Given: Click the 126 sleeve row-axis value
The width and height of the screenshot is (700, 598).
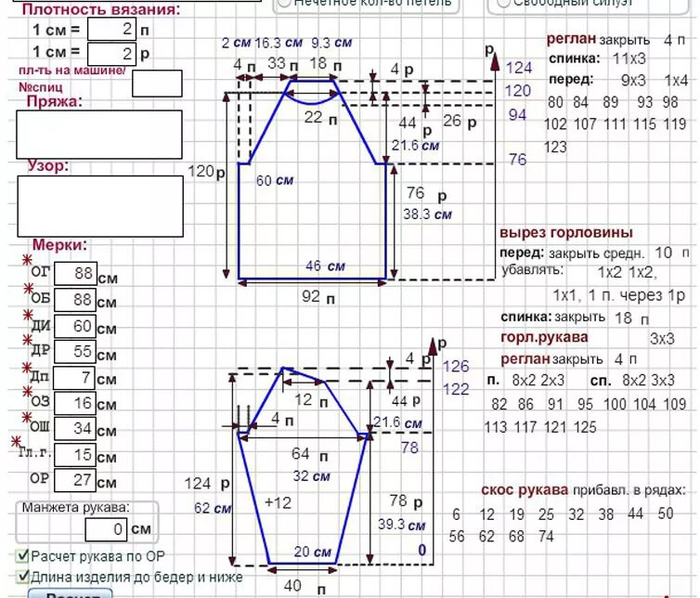Looking at the screenshot, I should pyautogui.click(x=456, y=367).
